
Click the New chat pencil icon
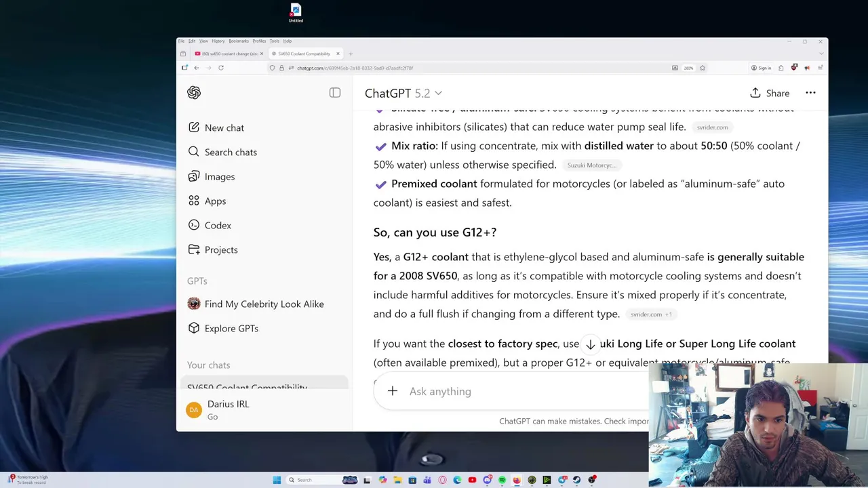(194, 127)
